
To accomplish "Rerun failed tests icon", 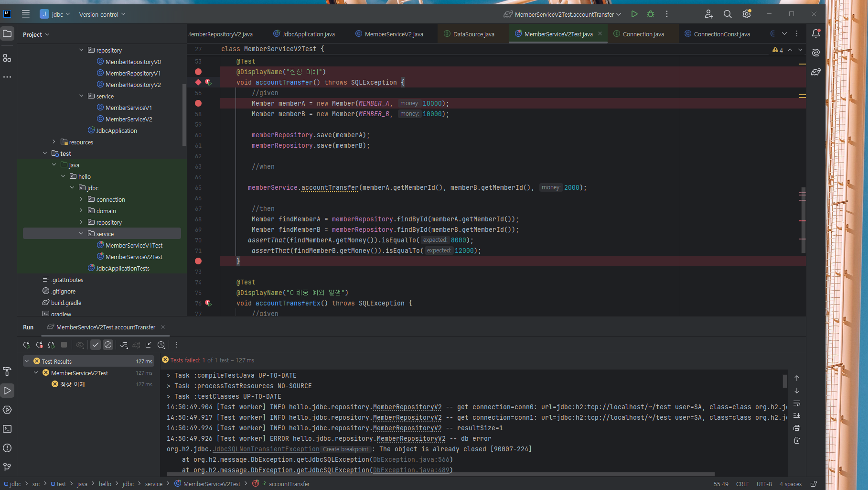I will tap(39, 345).
